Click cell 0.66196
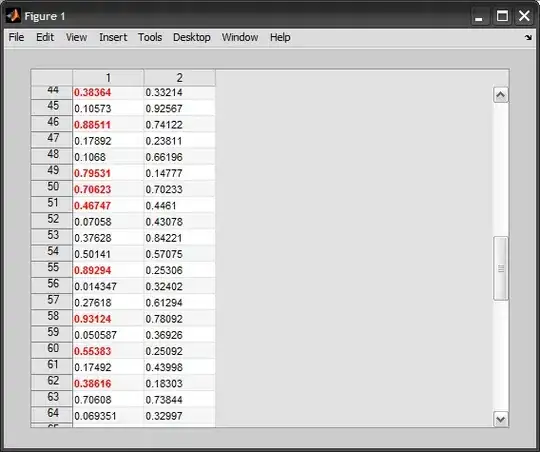Screen dimensions: 540x452 click(x=179, y=157)
